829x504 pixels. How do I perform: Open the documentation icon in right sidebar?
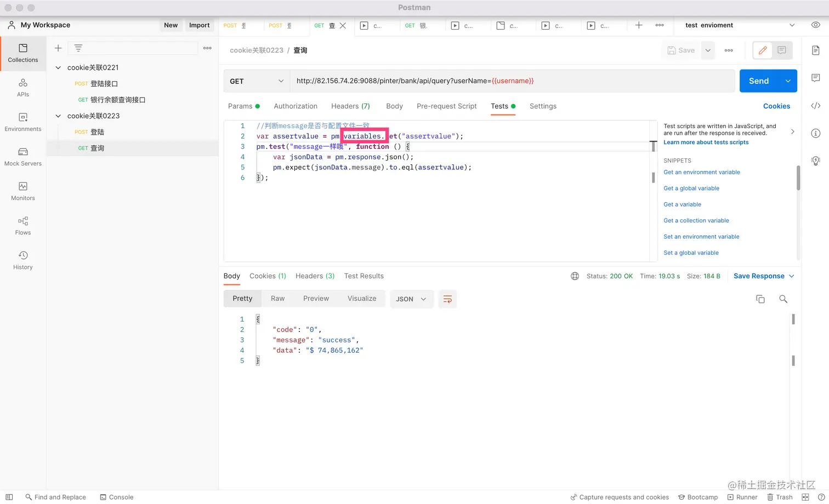pyautogui.click(x=816, y=50)
